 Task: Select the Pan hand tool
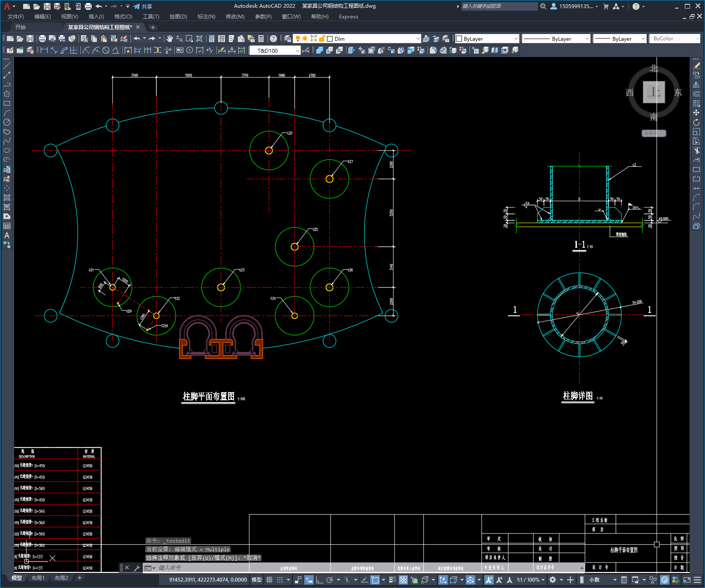pos(170,39)
